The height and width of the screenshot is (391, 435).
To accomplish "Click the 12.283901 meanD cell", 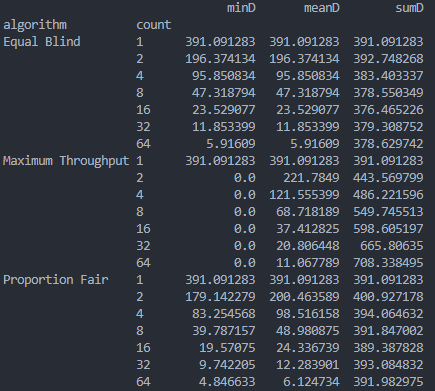I will pos(308,365).
